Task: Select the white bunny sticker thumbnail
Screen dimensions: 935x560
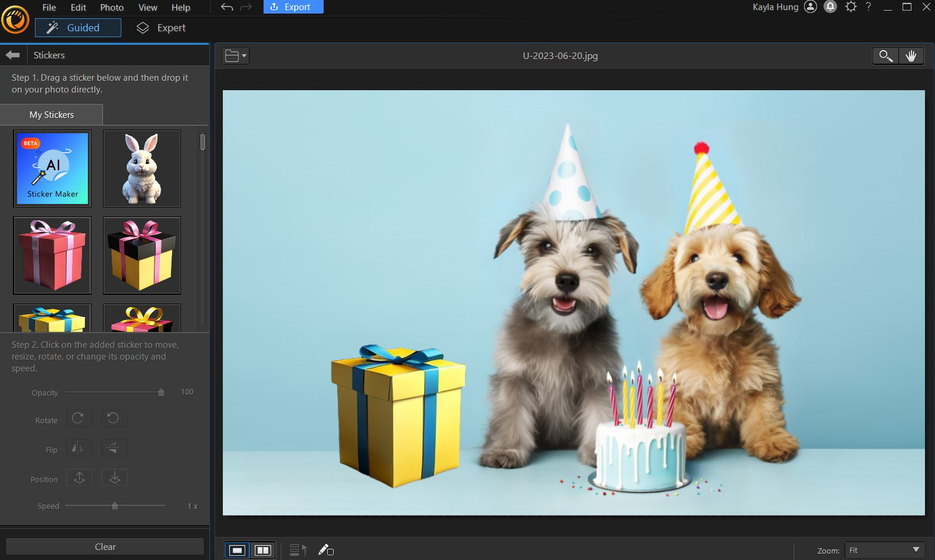Action: (142, 169)
